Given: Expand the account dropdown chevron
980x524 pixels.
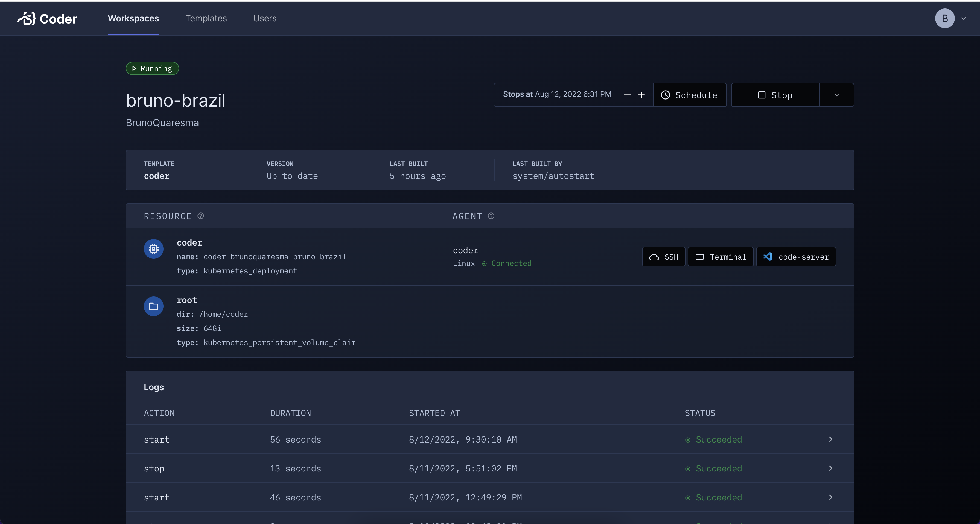Looking at the screenshot, I should [964, 18].
